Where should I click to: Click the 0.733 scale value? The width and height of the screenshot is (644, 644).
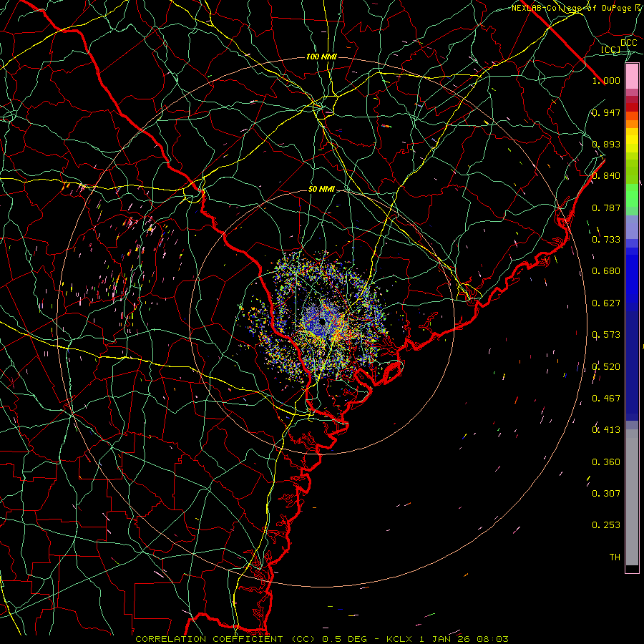(606, 240)
